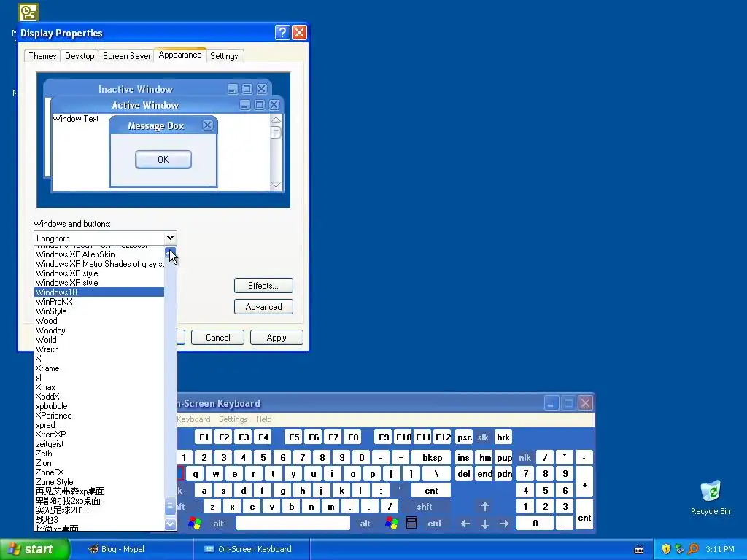Select XPerience style in list
Image resolution: width=747 pixels, height=560 pixels.
[99, 416]
